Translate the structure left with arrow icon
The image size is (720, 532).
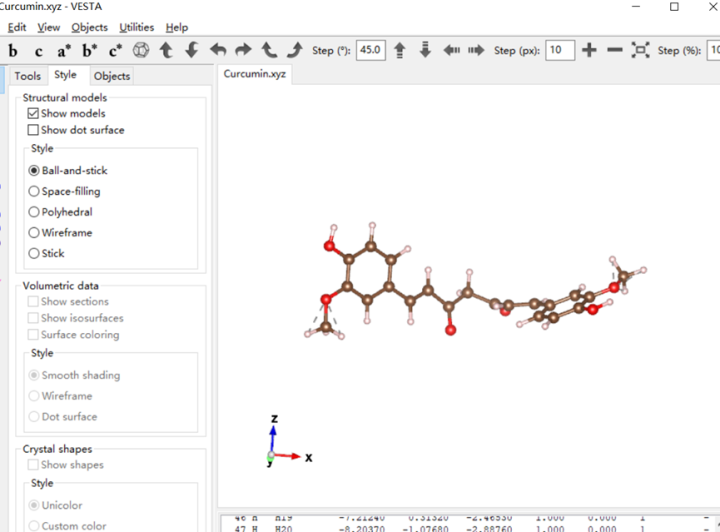coord(451,50)
